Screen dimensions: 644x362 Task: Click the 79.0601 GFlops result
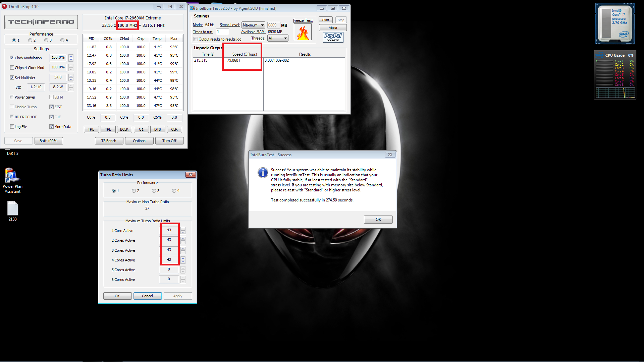point(234,60)
